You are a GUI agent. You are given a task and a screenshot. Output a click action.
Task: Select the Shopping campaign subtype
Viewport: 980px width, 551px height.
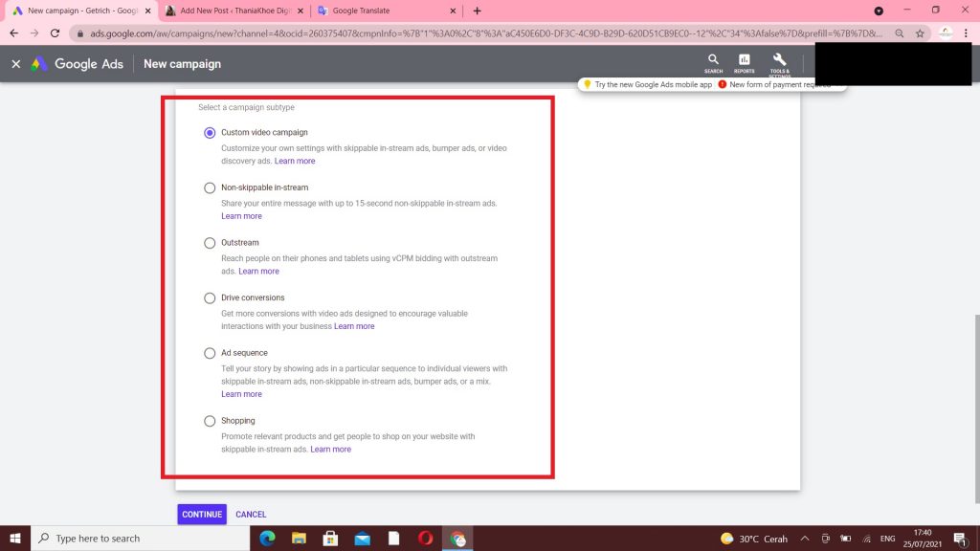click(x=210, y=421)
